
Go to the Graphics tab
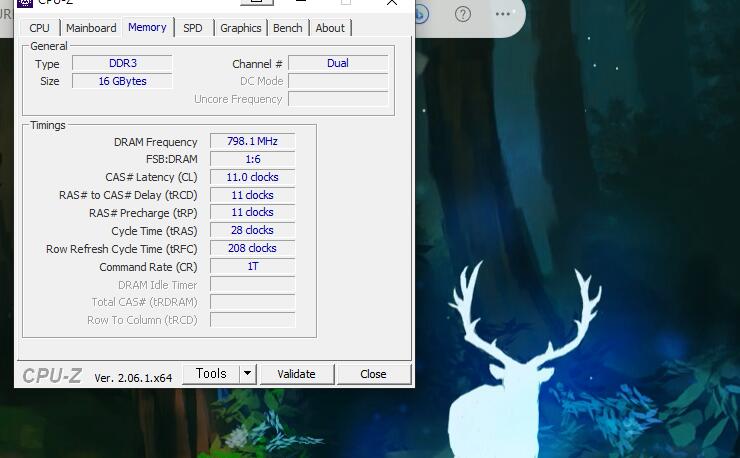[x=240, y=28]
